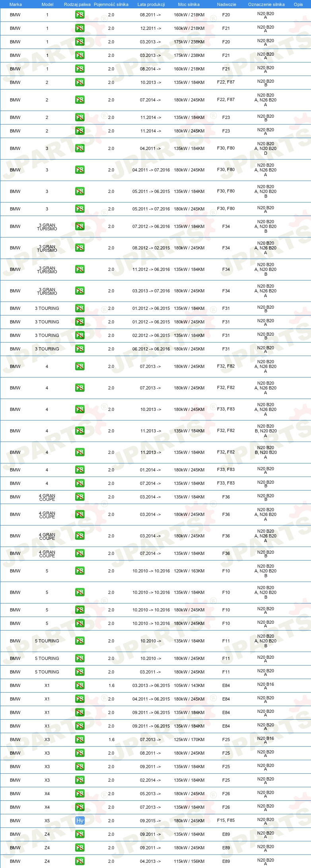Click the 11.2012 -> 06.2016 production years cell
Viewport: 311px width, 868px height.
tap(151, 269)
